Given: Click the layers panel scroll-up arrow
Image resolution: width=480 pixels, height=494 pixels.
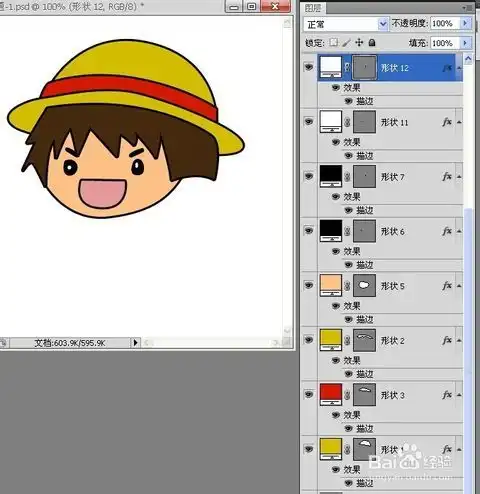Looking at the screenshot, I should coord(468,59).
